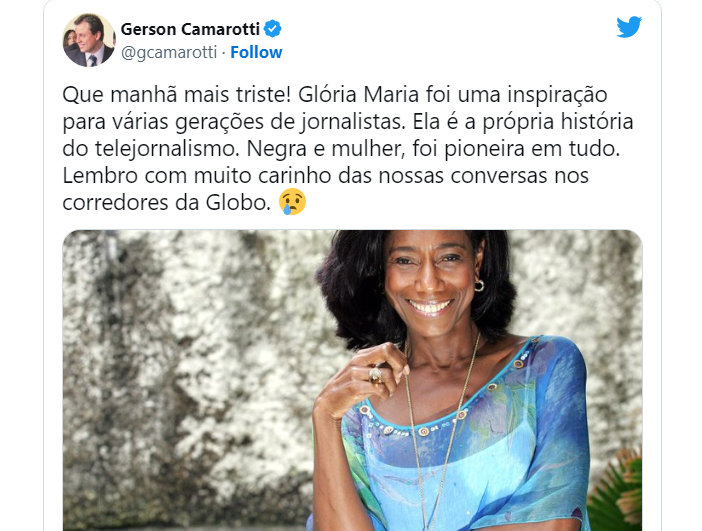
Task: Click the words "Glória Maria" in the tweet
Action: pos(359,94)
